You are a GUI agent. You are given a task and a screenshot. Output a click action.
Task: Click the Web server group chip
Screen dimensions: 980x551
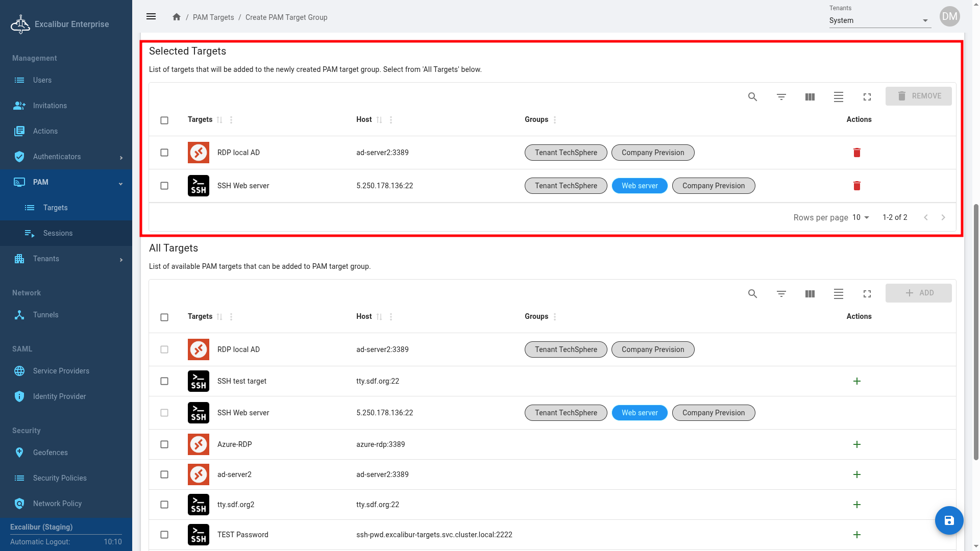click(x=640, y=186)
